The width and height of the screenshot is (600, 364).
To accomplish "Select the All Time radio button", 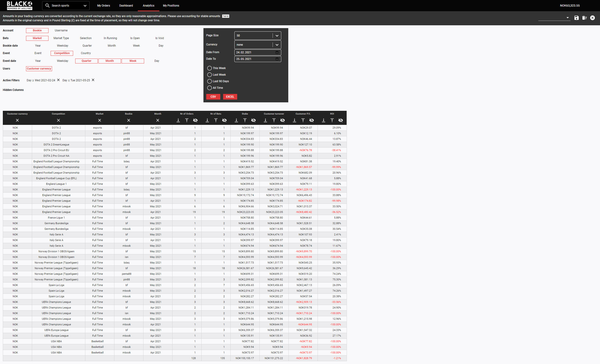I will [210, 88].
